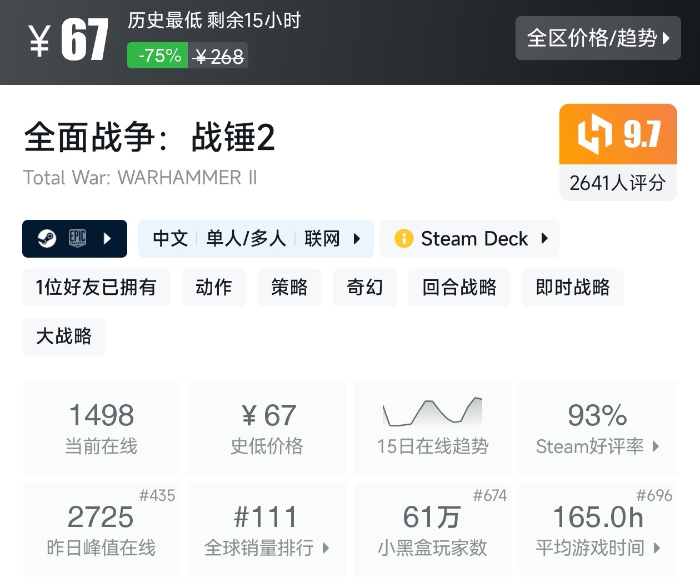Image resolution: width=700 pixels, height=588 pixels.
Task: Expand language and multiplayer details arrow
Action: pos(357,239)
